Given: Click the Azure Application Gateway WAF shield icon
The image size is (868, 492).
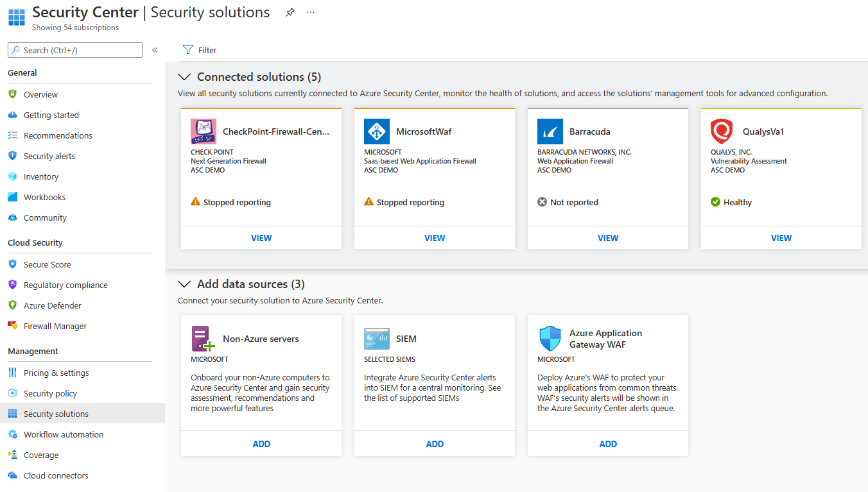Looking at the screenshot, I should pyautogui.click(x=550, y=339).
